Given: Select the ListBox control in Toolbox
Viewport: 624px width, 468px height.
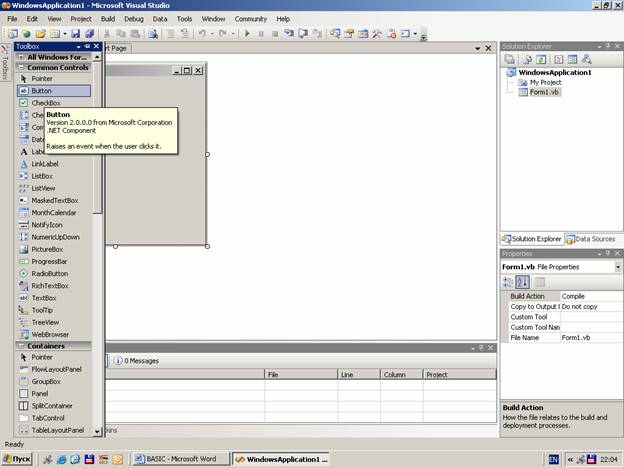Looking at the screenshot, I should 54,176.
